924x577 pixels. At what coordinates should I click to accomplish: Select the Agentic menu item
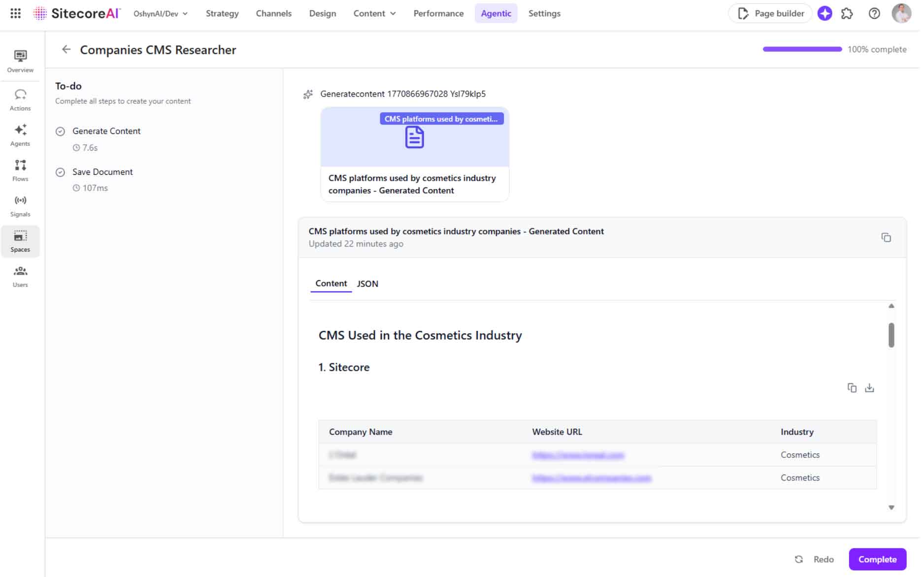pos(496,13)
